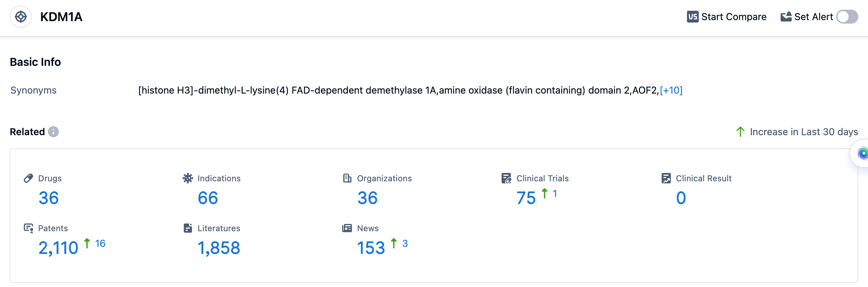Click the target icon beside KDM1A
The height and width of the screenshot is (287, 868).
click(21, 17)
